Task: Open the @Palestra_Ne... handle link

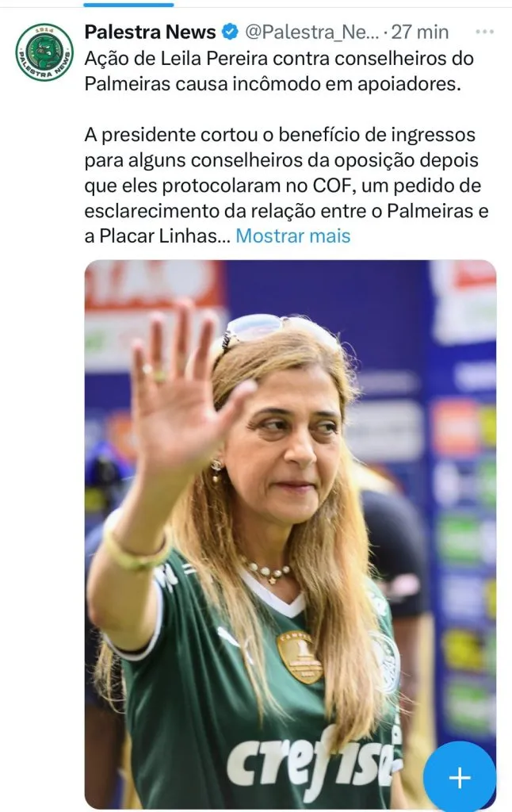Action: [x=311, y=32]
